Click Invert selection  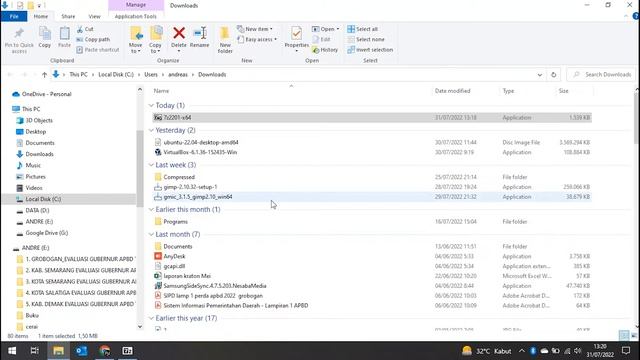coord(370,50)
